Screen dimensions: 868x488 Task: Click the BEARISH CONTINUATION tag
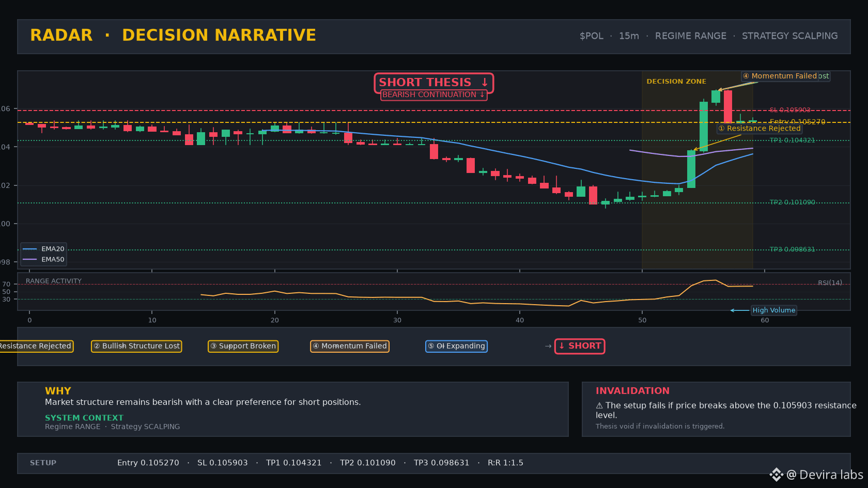(x=434, y=95)
